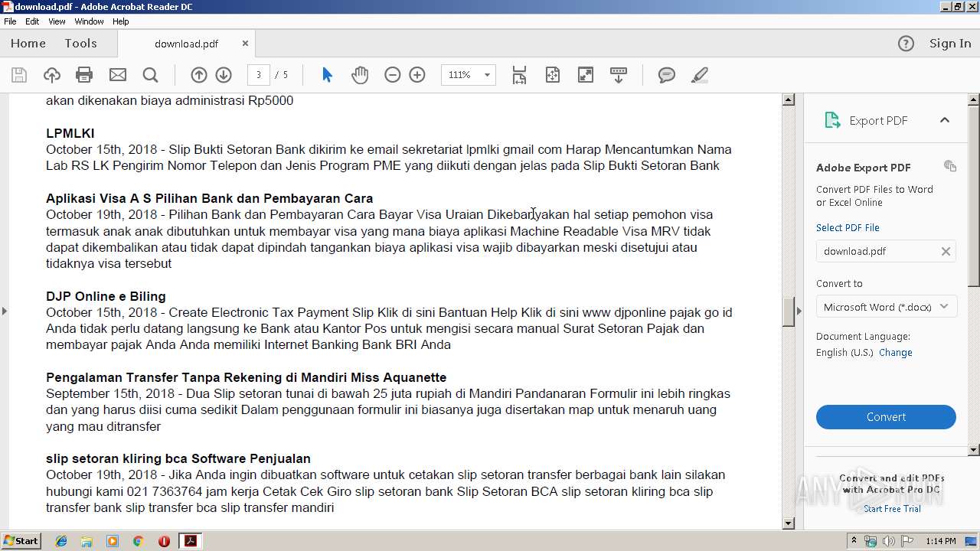This screenshot has height=551, width=980.
Task: Click the heading 'LPMLKI'
Action: (x=70, y=133)
